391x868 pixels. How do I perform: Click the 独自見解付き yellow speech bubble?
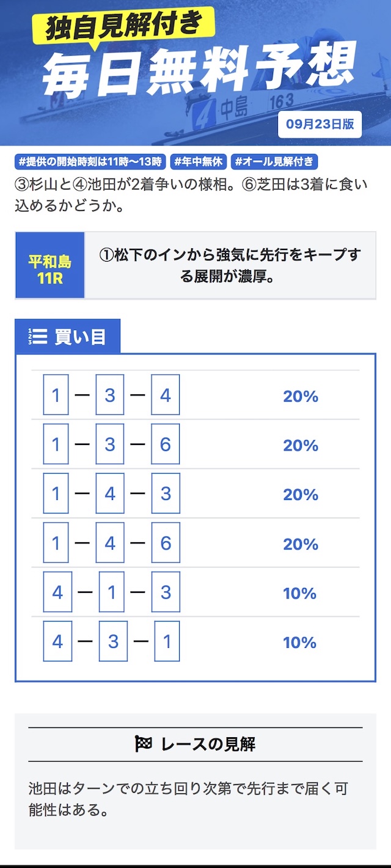click(x=122, y=26)
